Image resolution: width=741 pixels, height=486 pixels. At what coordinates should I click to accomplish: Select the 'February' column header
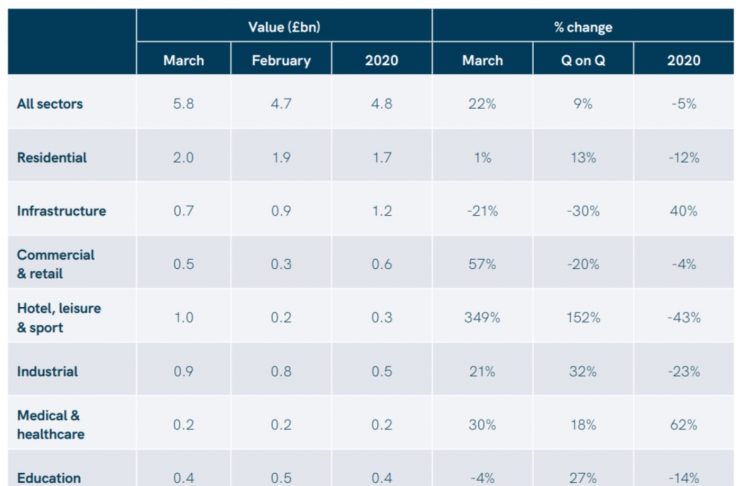pos(280,61)
